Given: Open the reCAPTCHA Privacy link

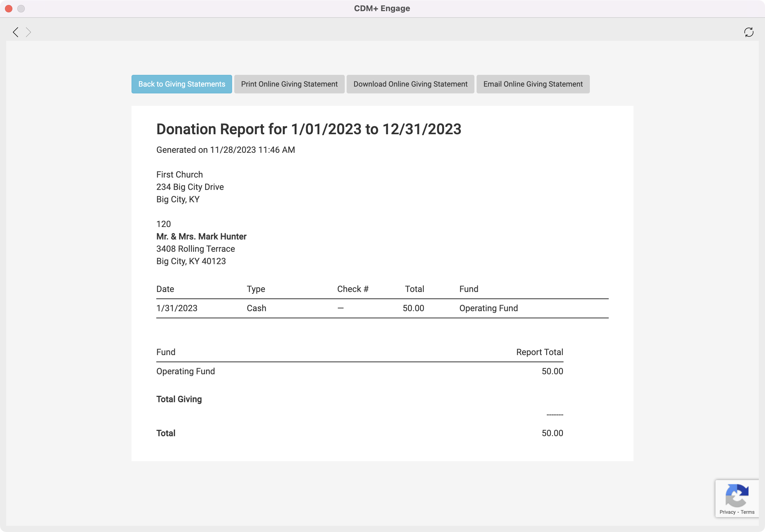Looking at the screenshot, I should point(727,512).
